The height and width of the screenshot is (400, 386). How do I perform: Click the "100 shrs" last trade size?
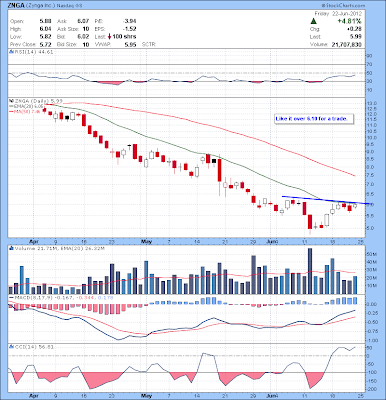point(124,37)
